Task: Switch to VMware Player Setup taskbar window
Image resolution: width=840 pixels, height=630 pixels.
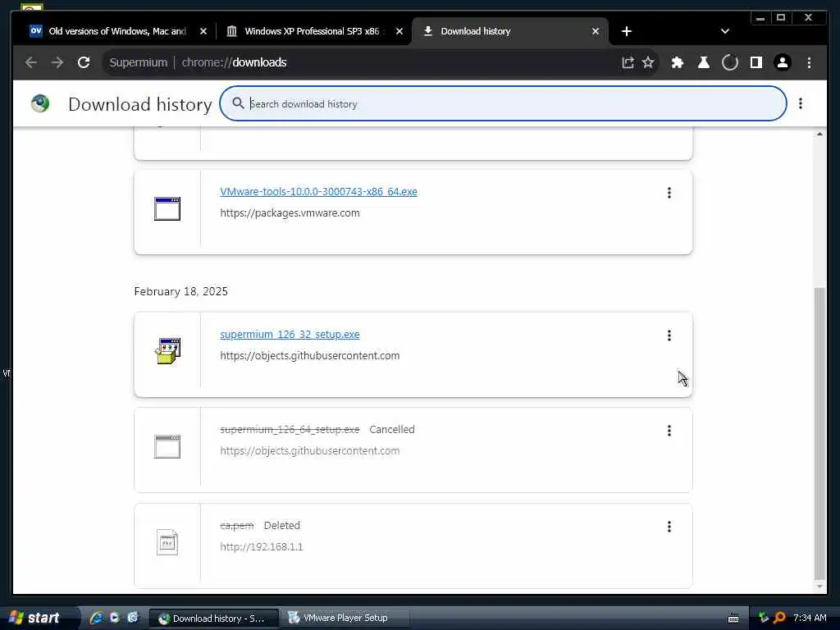Action: 346,619
